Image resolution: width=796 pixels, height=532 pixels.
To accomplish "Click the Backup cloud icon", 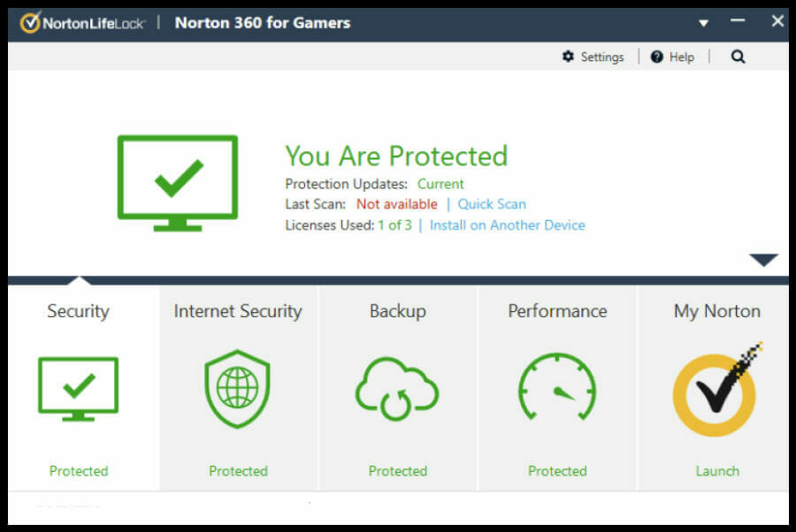I will click(397, 389).
